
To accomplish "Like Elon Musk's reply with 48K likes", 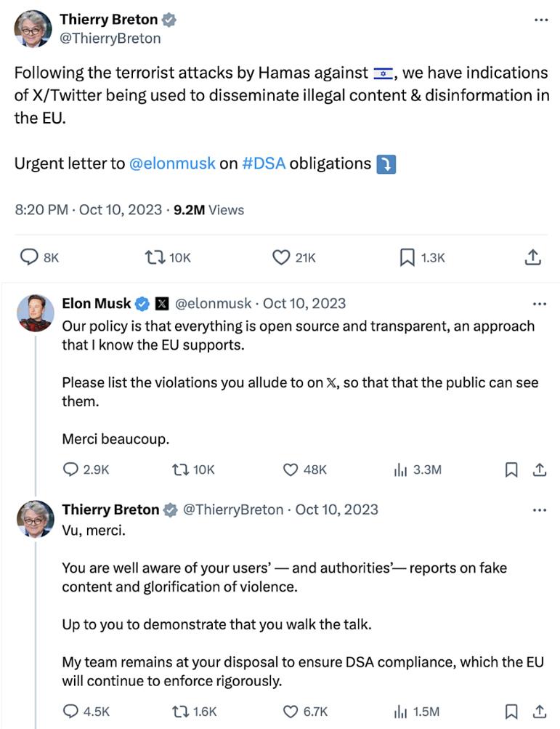I will pos(291,470).
